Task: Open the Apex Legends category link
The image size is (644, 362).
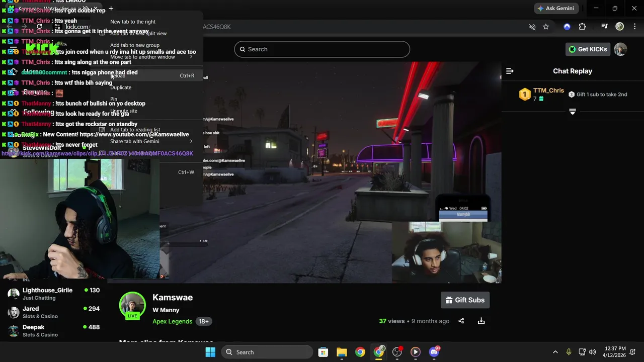Action: pos(173,321)
